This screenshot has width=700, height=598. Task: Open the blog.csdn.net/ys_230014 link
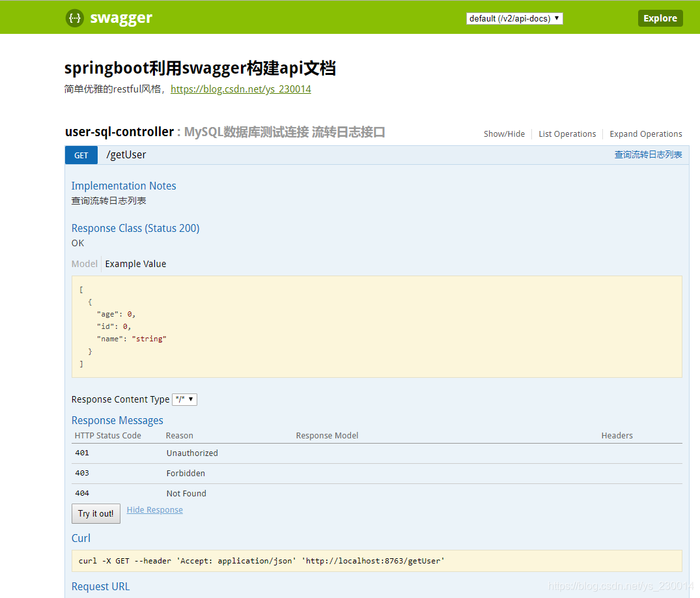click(x=241, y=89)
